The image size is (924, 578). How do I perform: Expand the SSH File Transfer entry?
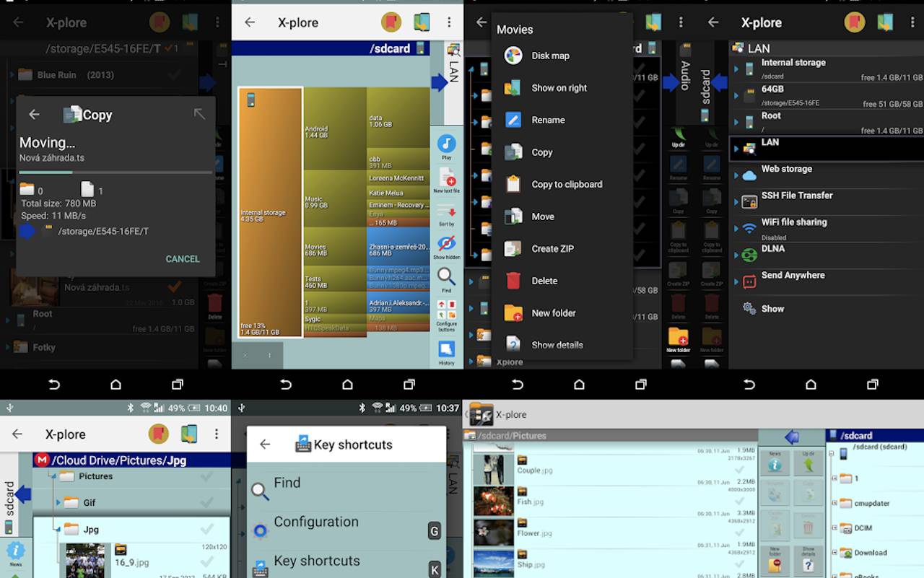[736, 202]
